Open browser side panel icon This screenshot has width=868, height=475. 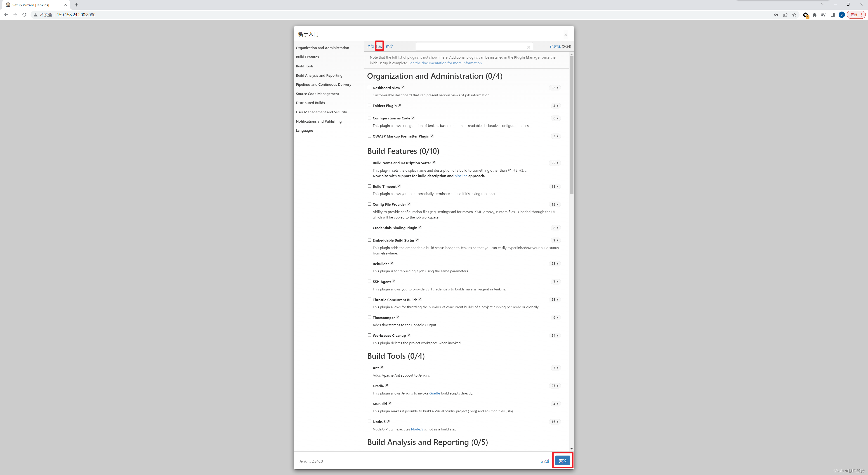[832, 14]
